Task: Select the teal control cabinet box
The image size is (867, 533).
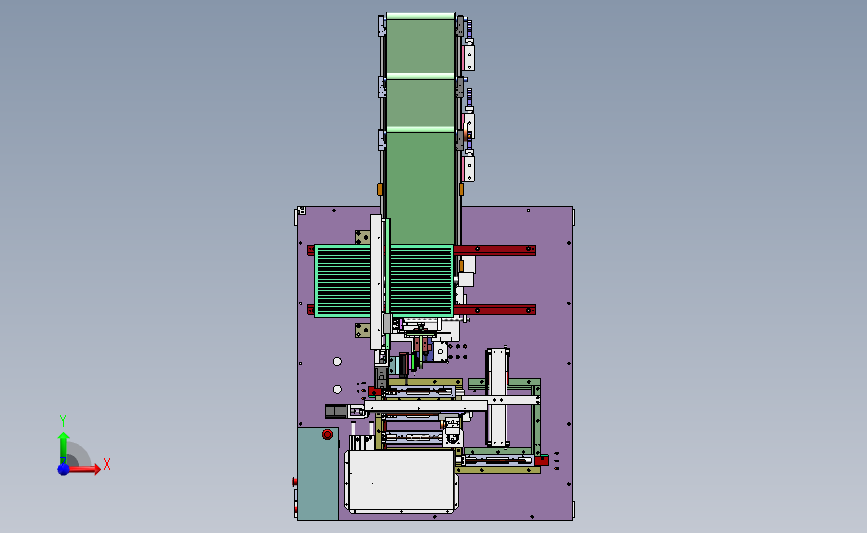Action: 318,473
